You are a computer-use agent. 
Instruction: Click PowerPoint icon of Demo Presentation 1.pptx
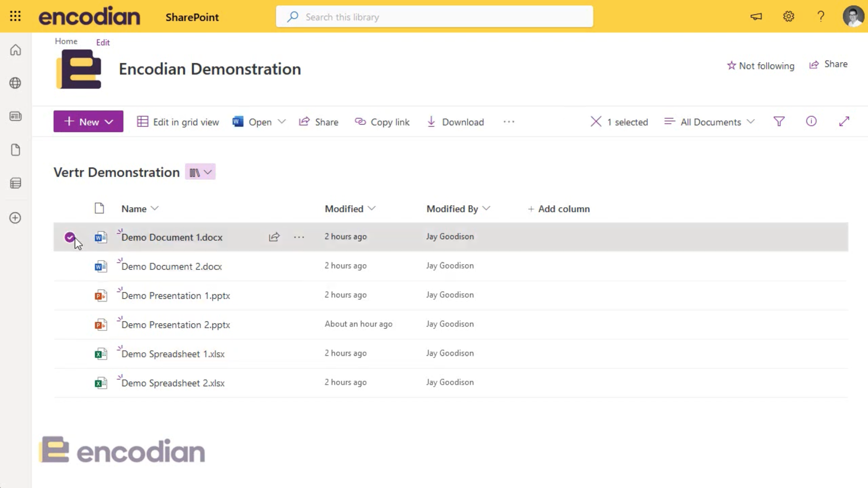click(101, 296)
